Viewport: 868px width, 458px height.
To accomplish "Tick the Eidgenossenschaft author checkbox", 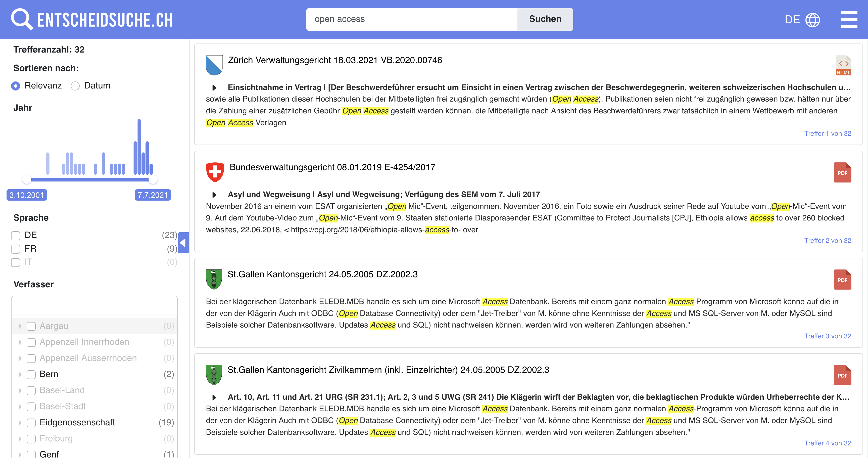I will [x=31, y=423].
